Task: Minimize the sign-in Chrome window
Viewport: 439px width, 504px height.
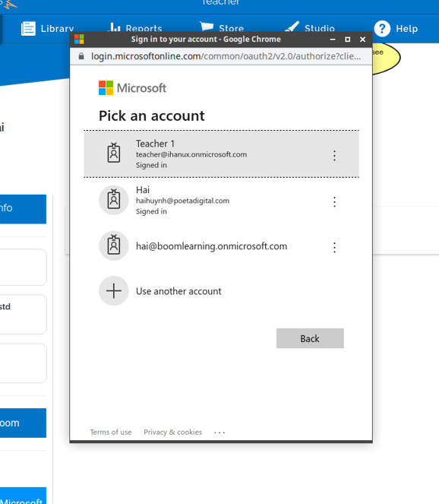Action: pos(333,40)
